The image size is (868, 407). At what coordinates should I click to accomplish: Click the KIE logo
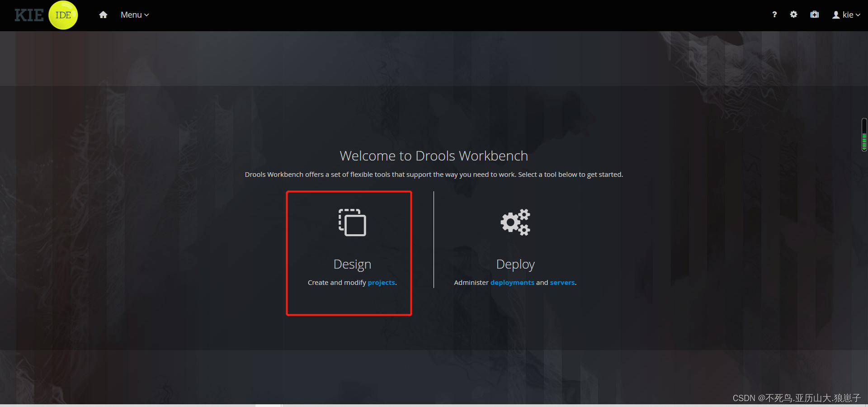[x=28, y=15]
